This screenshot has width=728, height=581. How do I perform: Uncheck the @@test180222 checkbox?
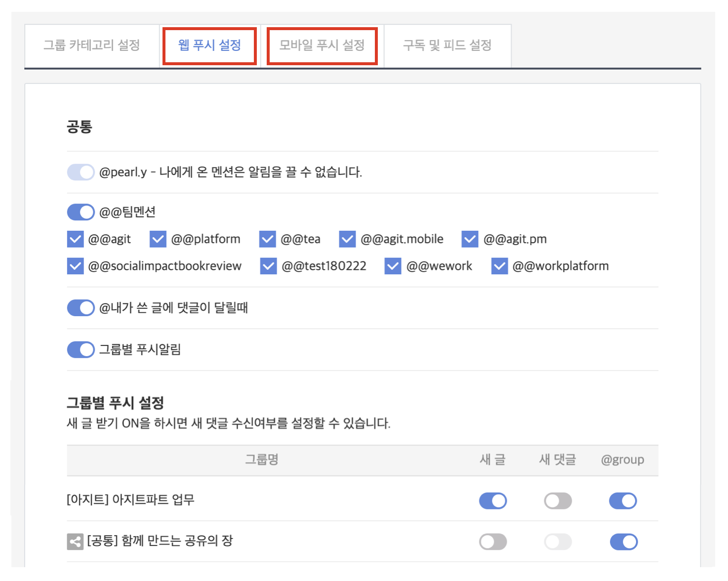tap(269, 266)
